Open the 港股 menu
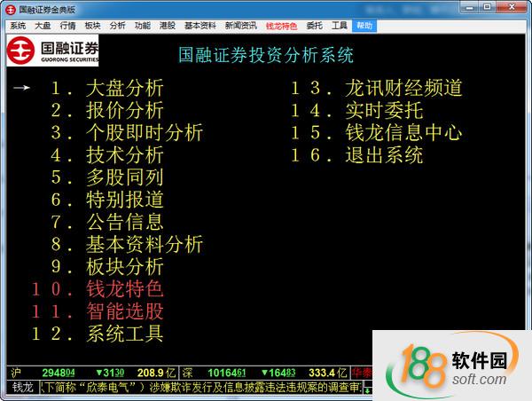 tap(168, 26)
